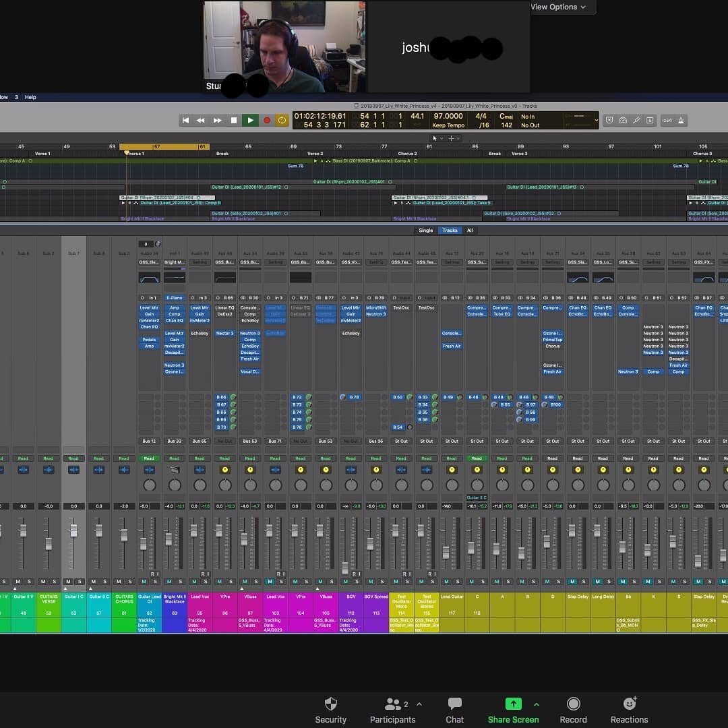Toggle the Count-in 1234 button

click(x=667, y=120)
